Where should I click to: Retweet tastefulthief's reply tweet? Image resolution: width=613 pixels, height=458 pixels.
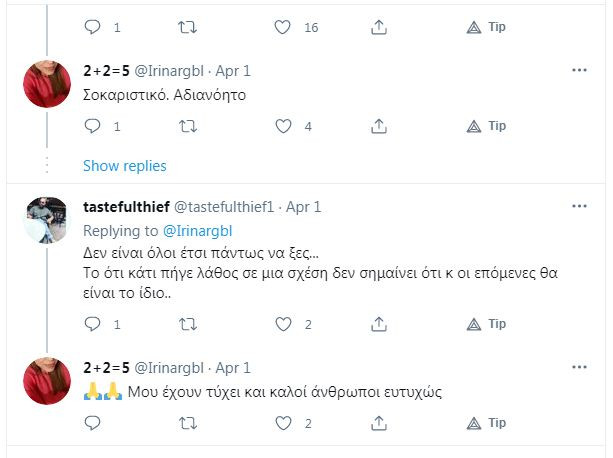click(x=187, y=324)
